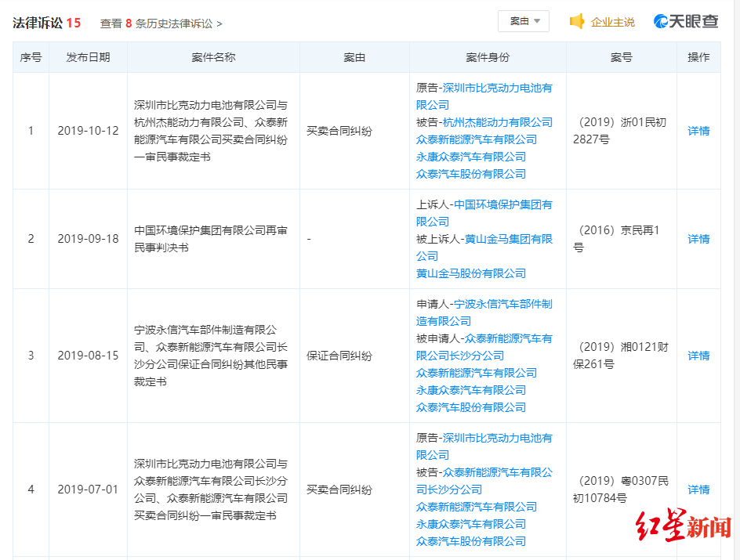
Task: Open 众泰汽车股份有限公司 link in row 3
Action: [471, 407]
